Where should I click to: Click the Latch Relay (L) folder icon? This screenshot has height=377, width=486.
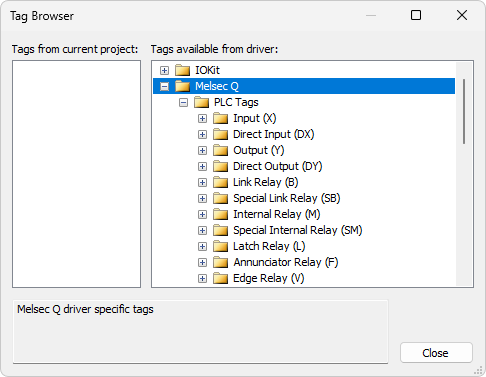point(220,246)
